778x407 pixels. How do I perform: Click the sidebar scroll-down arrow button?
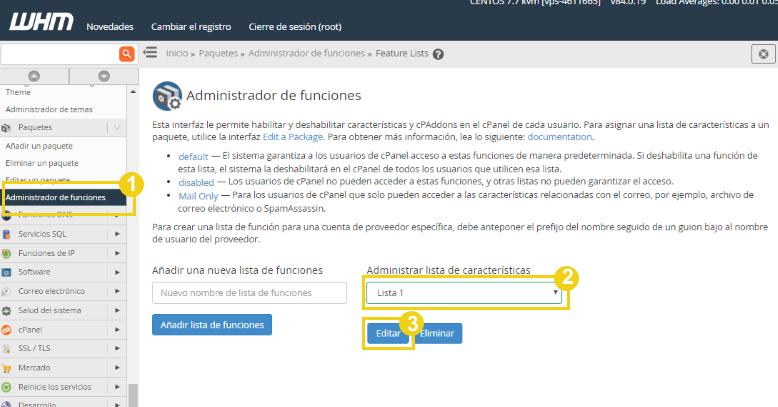tap(104, 76)
